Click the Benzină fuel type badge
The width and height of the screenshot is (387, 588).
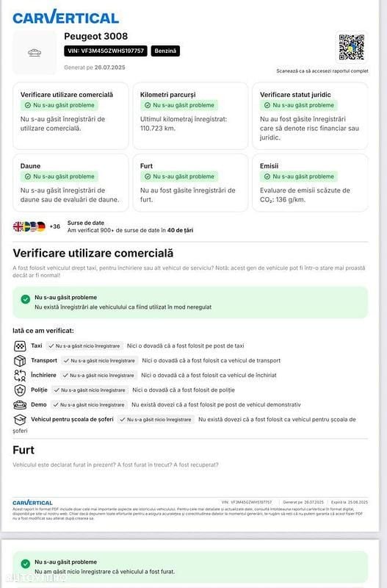(165, 51)
